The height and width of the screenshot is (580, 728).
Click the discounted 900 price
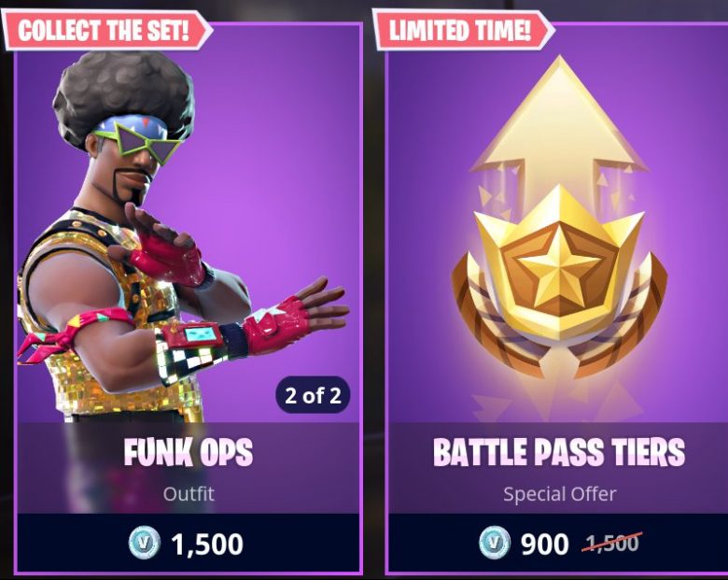pyautogui.click(x=545, y=544)
